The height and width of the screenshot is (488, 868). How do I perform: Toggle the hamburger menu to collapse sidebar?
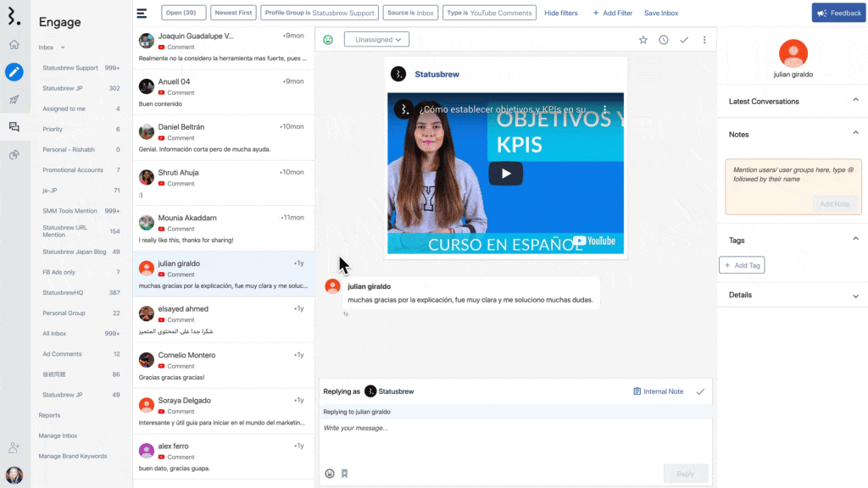142,13
